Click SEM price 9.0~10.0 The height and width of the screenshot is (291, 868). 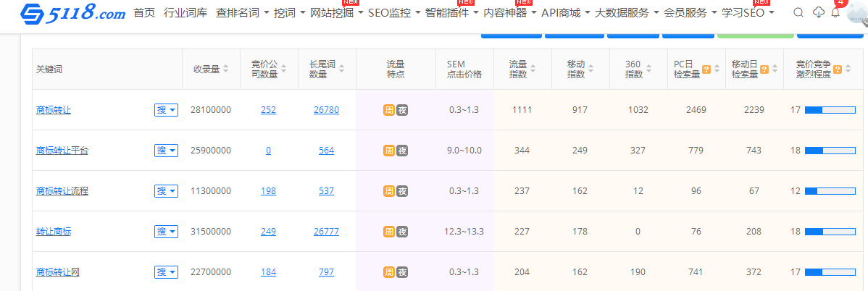(x=464, y=151)
